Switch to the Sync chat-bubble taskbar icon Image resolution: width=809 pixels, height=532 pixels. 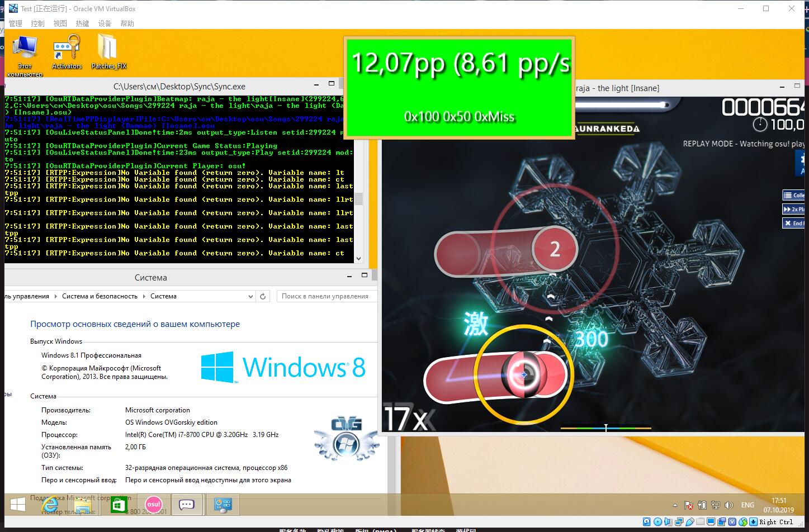pyautogui.click(x=187, y=505)
